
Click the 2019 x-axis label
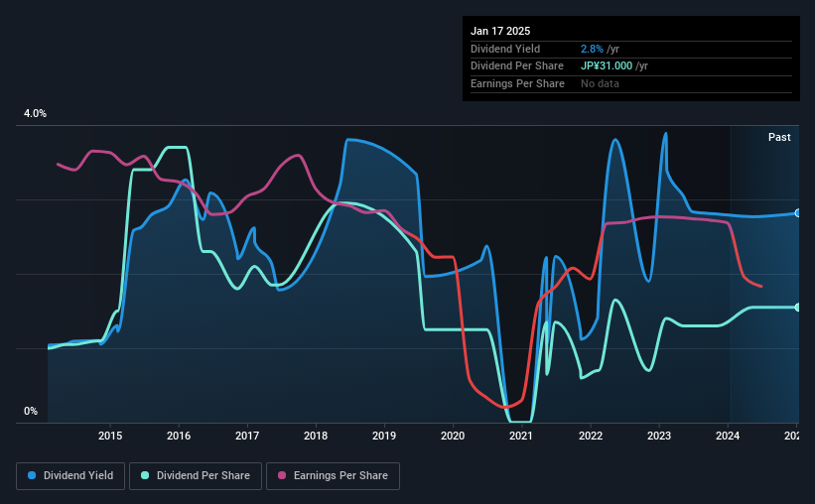pos(384,436)
